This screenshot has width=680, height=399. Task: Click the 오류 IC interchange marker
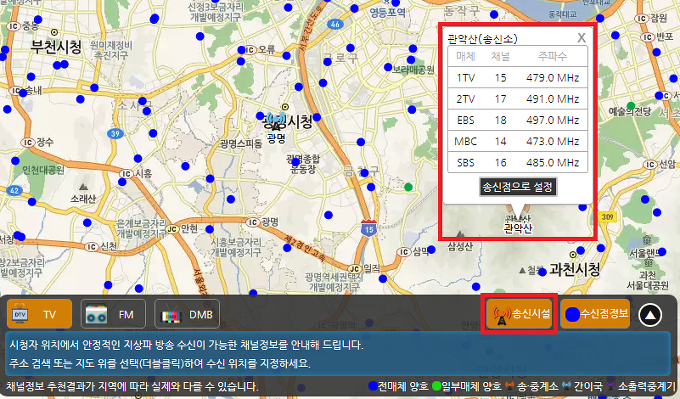[249, 50]
